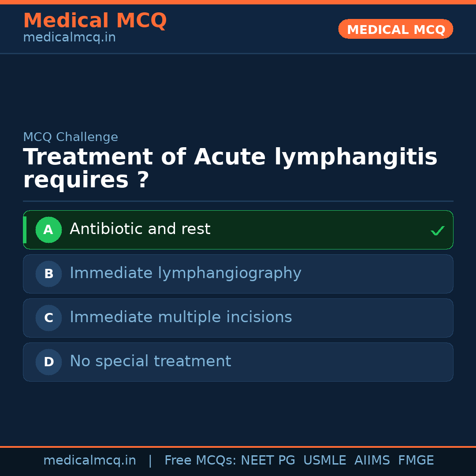Select the "D" option circle
Viewport: 476px width, 476px height.
point(48,362)
